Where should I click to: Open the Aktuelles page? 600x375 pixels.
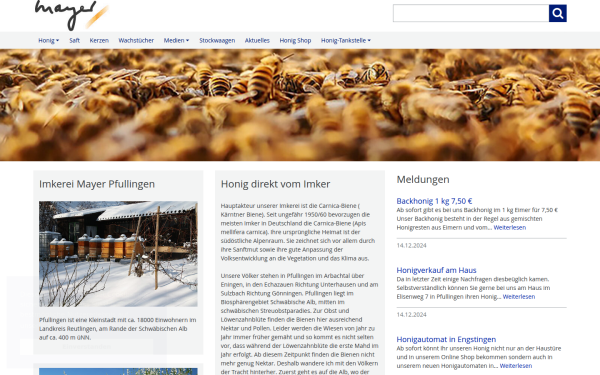(x=257, y=40)
